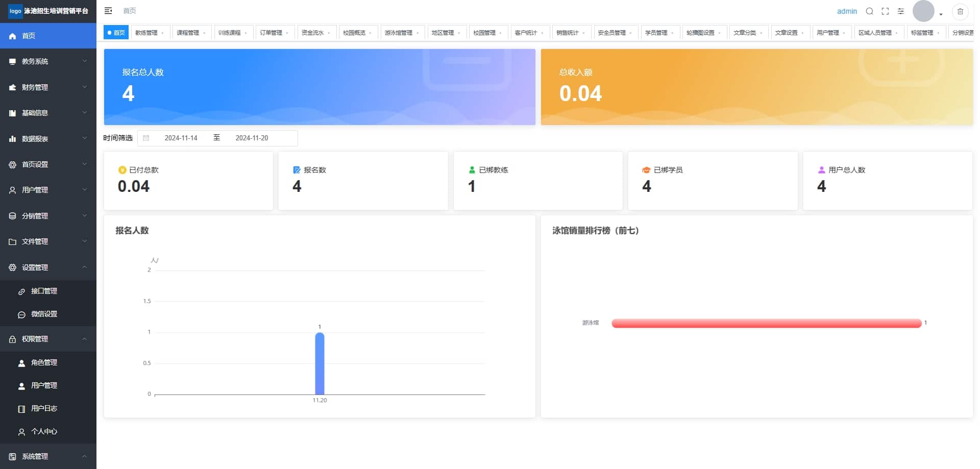Open the search icon in the header
Image resolution: width=980 pixels, height=469 pixels.
pyautogui.click(x=870, y=11)
